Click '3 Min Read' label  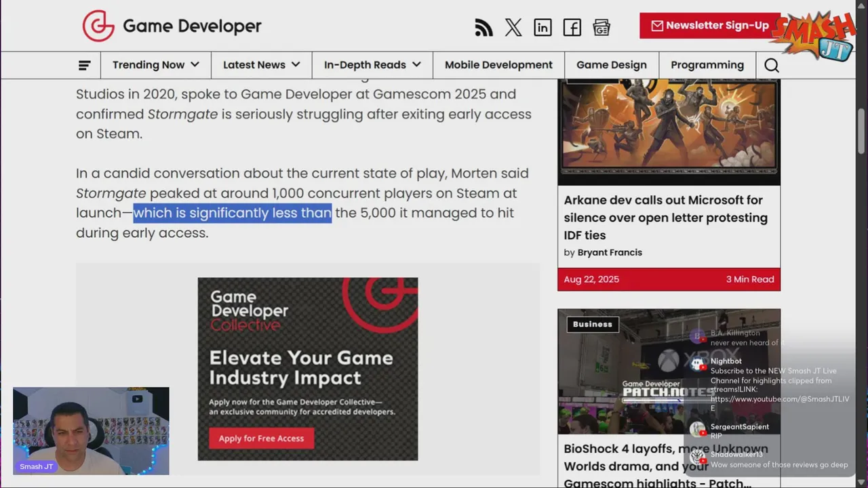750,279
